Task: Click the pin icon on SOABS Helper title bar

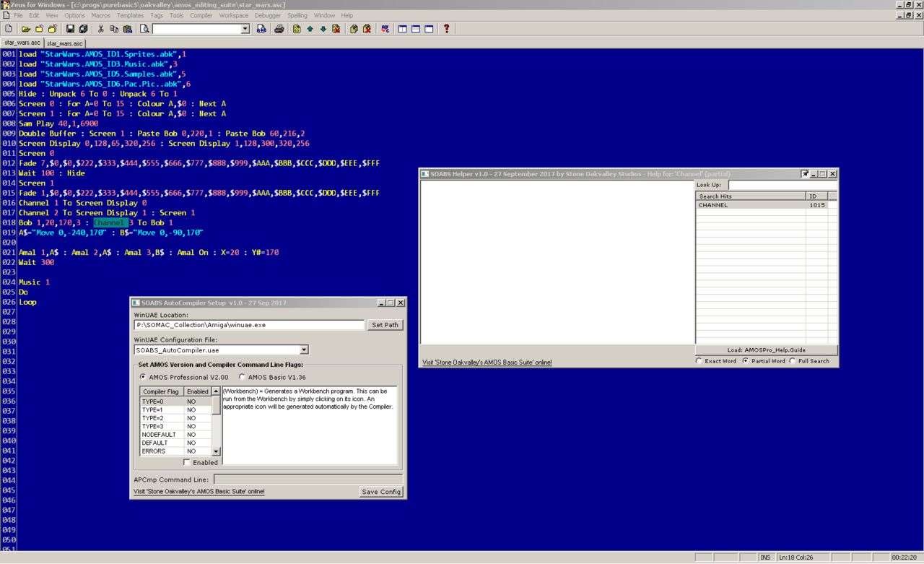Action: point(805,174)
